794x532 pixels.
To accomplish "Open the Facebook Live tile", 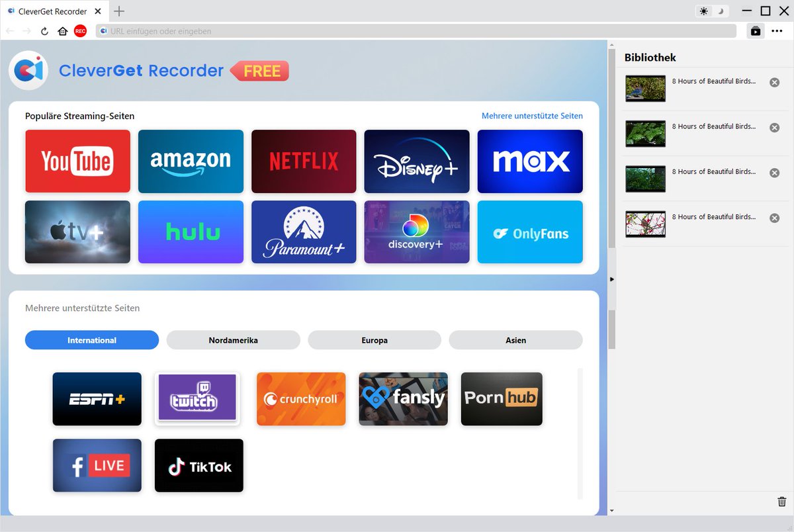I will click(x=97, y=466).
